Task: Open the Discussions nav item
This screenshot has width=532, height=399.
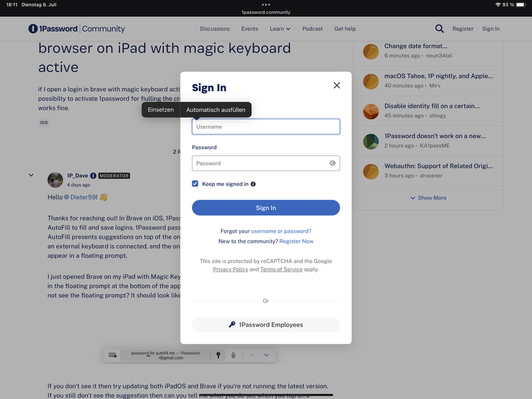Action: pyautogui.click(x=215, y=29)
